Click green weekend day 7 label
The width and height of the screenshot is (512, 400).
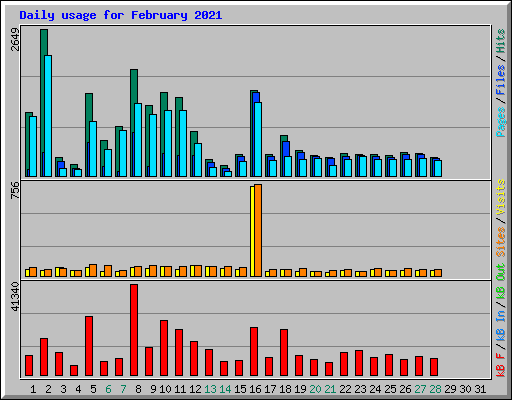tap(123, 389)
